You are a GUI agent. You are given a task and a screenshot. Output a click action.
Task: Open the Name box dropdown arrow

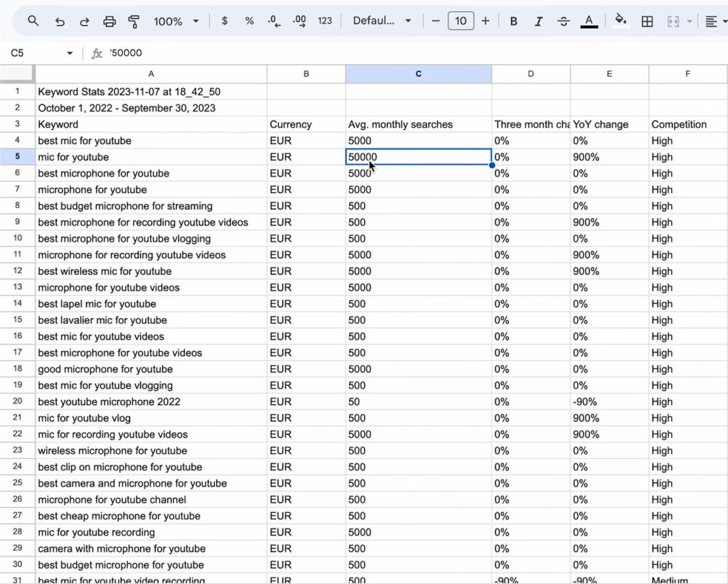[70, 53]
